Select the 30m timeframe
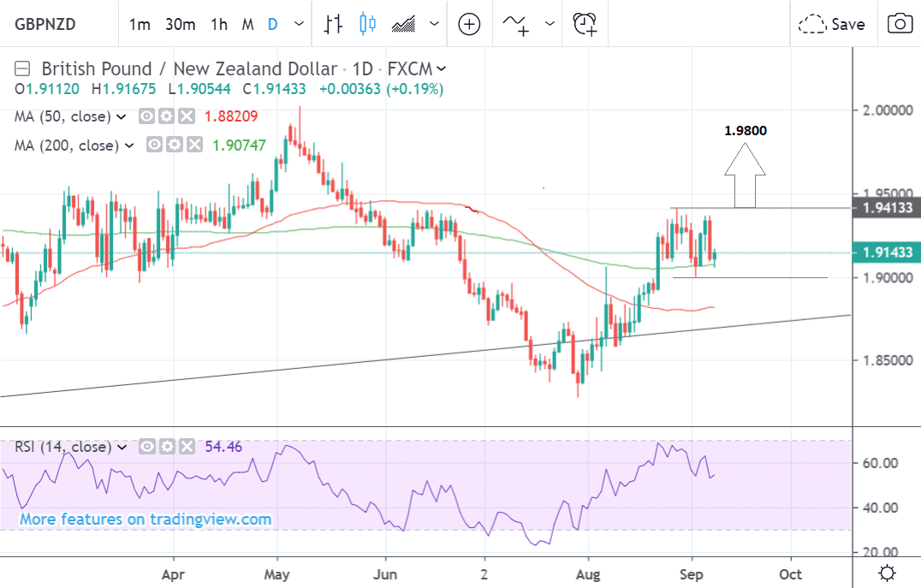Screen dimensions: 921x588 pos(181,25)
